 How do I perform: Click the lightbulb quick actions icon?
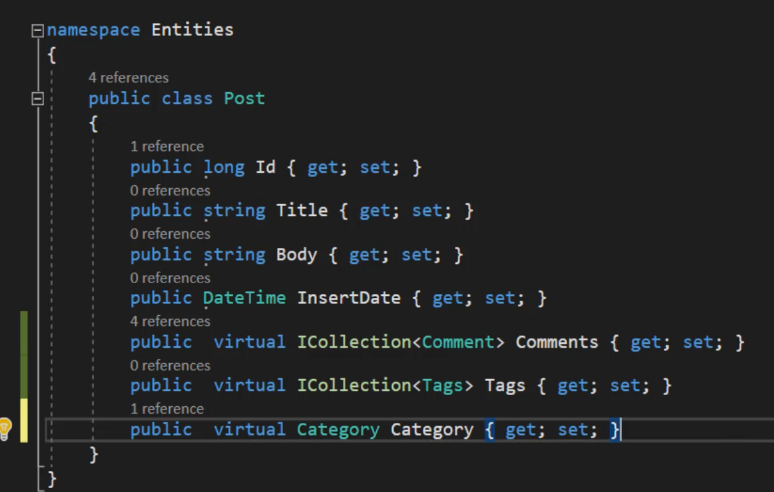pos(4,428)
